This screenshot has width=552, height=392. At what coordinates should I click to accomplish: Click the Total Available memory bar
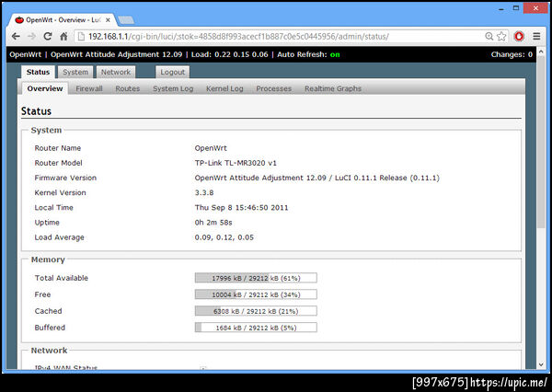tap(256, 278)
